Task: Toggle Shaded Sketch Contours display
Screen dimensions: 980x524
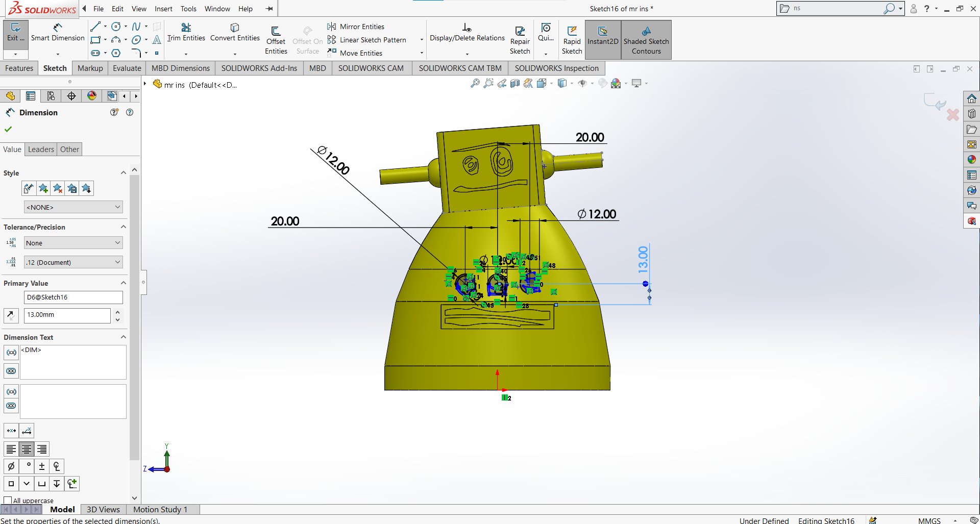Action: pos(646,39)
